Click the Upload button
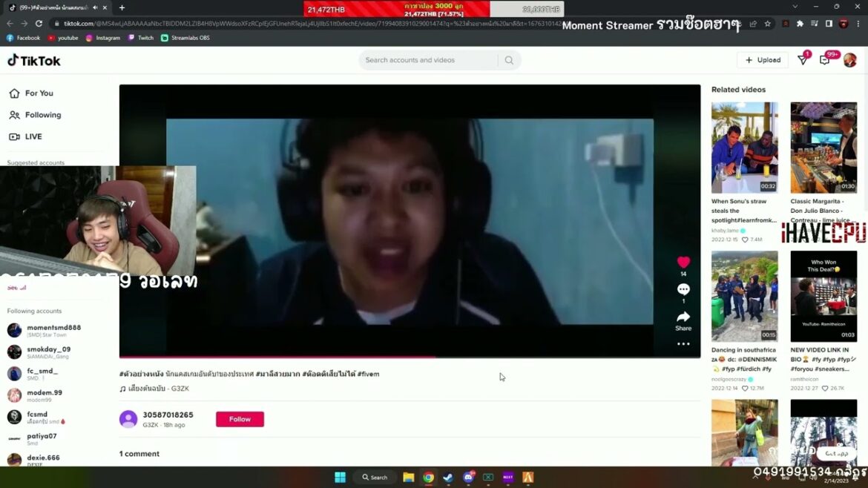This screenshot has height=488, width=868. (763, 60)
